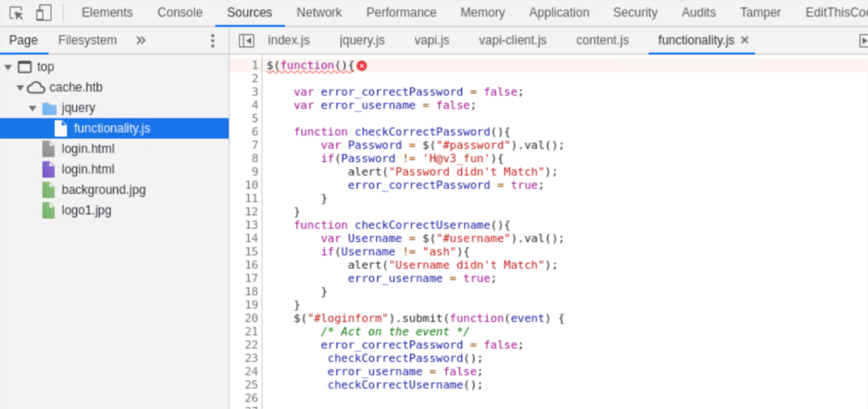Viewport: 868px width, 409px height.
Task: Close the functionality.js tab
Action: coord(745,41)
